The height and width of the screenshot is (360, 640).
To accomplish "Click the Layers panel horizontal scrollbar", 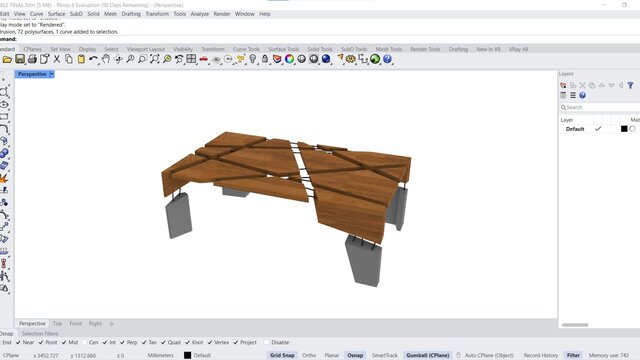I will (575, 325).
